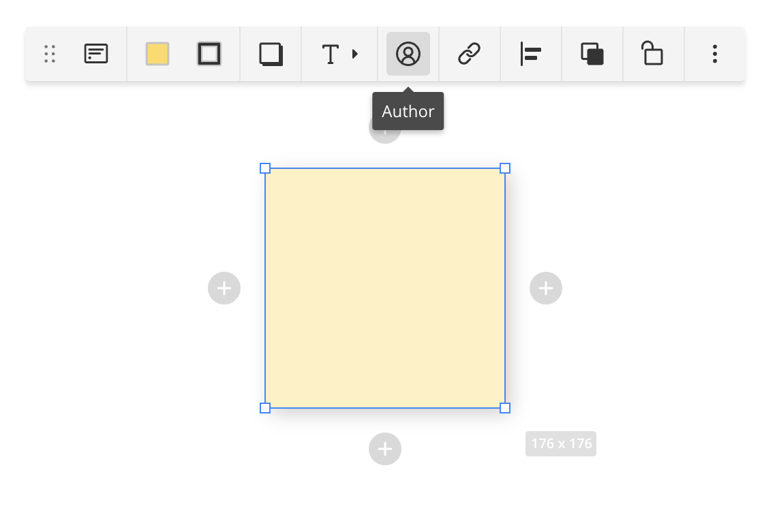Click the arrange layers order icon
The height and width of the screenshot is (532, 762).
tap(592, 54)
